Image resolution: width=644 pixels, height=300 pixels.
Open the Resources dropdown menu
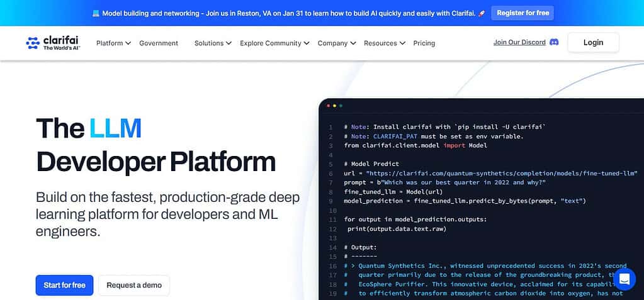point(385,43)
